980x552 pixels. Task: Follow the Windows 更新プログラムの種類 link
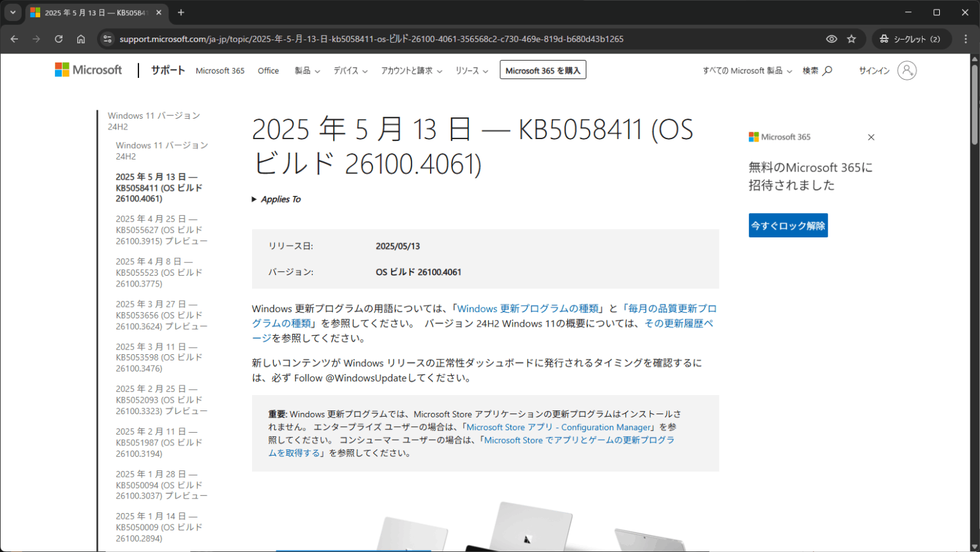click(x=528, y=308)
